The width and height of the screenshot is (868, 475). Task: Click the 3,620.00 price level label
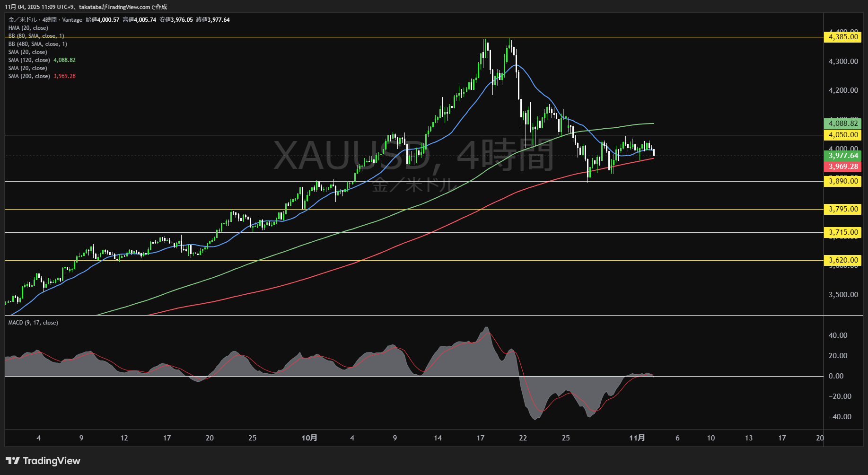tap(843, 260)
